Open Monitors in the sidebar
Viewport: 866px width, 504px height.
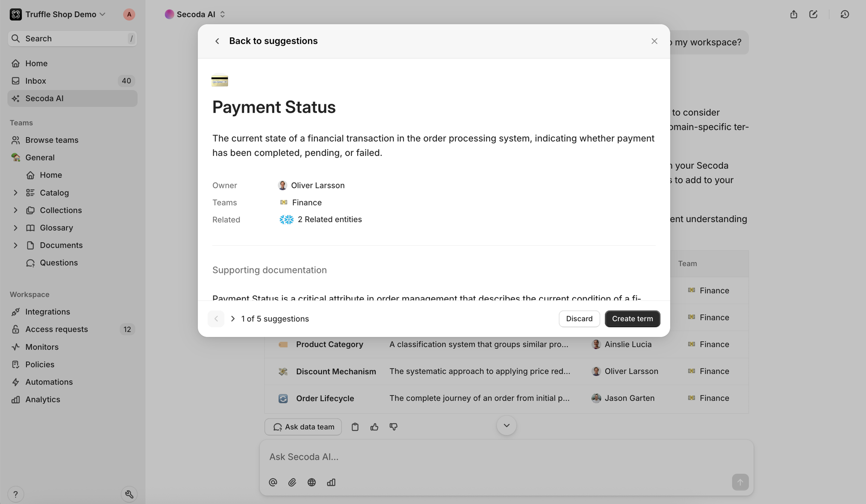click(42, 347)
